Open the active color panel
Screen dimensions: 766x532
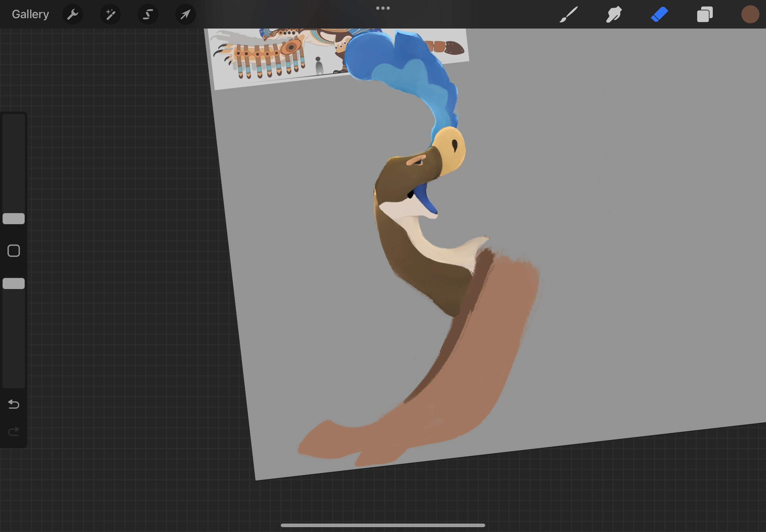point(750,14)
